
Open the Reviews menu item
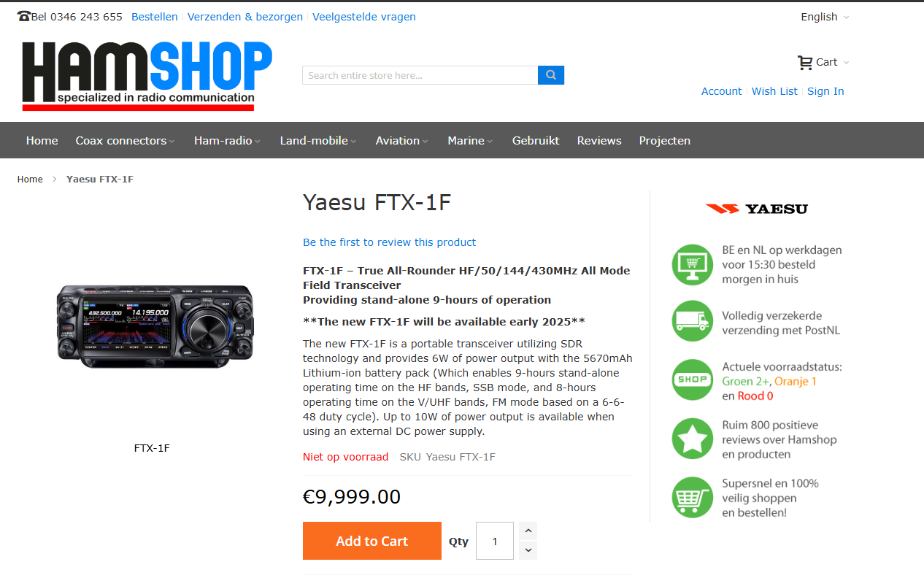point(599,141)
